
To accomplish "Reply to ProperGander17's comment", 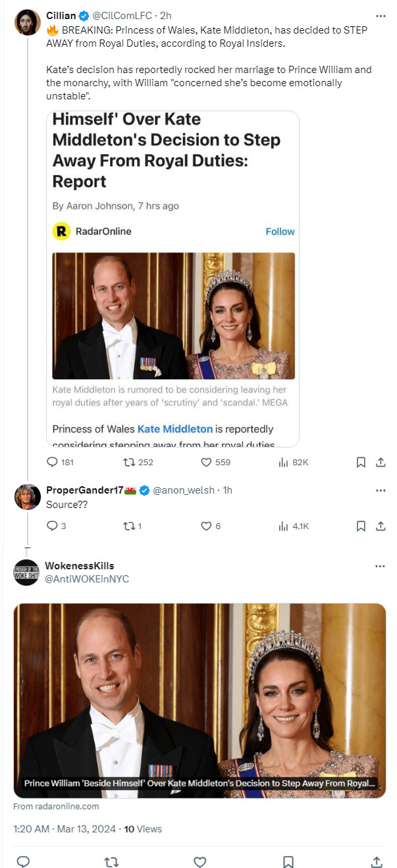I will pos(53,526).
